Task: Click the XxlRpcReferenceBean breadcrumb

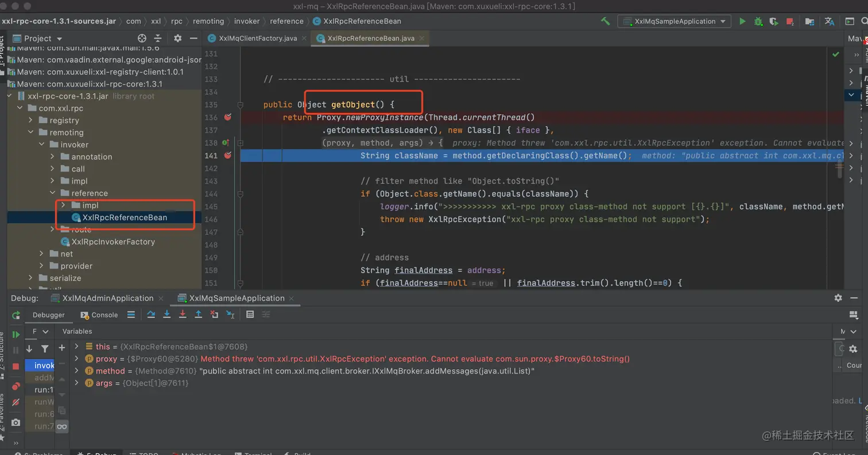Action: click(x=356, y=21)
